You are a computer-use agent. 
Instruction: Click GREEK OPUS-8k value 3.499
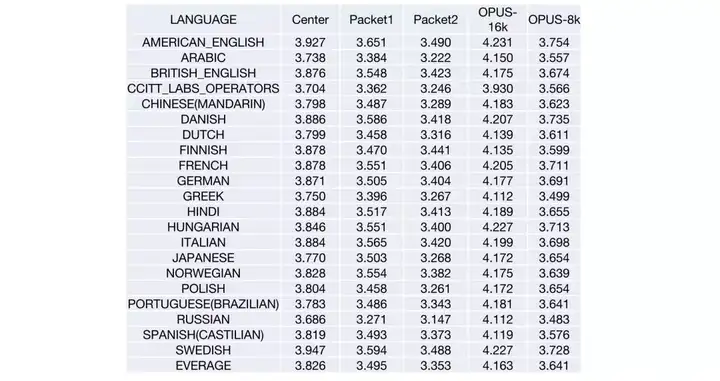click(x=554, y=196)
